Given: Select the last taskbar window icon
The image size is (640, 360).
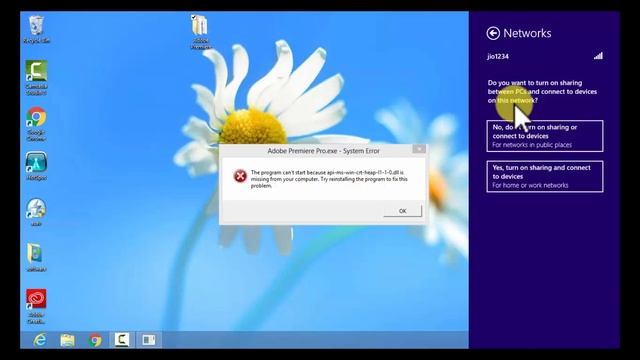Looking at the screenshot, I should click(x=149, y=340).
